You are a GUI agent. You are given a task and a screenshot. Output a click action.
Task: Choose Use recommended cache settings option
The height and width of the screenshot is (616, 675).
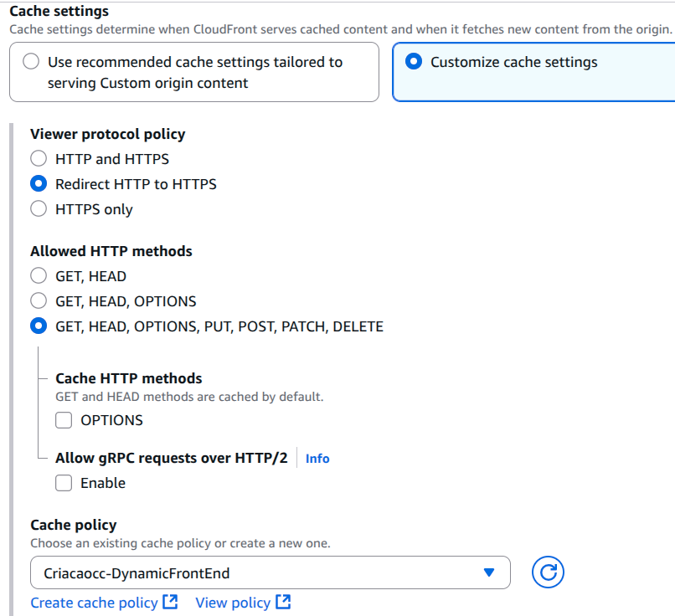click(x=31, y=62)
